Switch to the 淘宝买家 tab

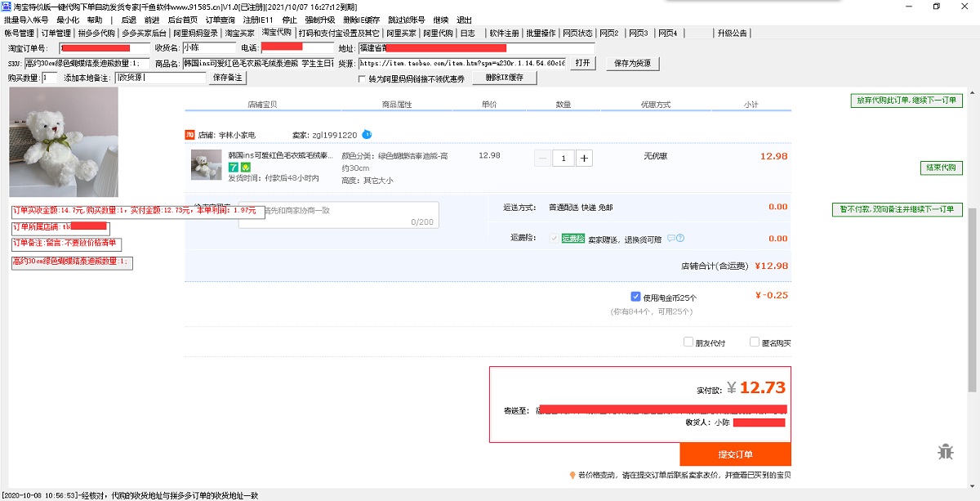pyautogui.click(x=240, y=34)
